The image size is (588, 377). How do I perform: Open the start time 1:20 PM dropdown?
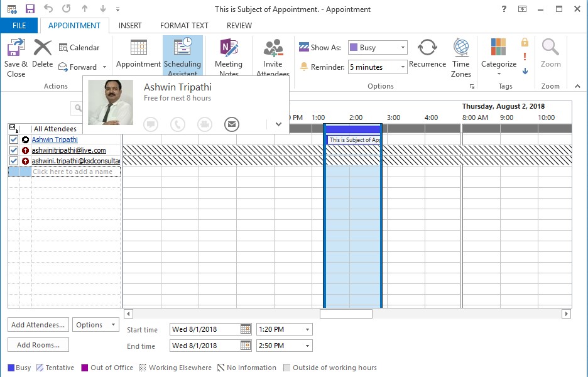[307, 329]
